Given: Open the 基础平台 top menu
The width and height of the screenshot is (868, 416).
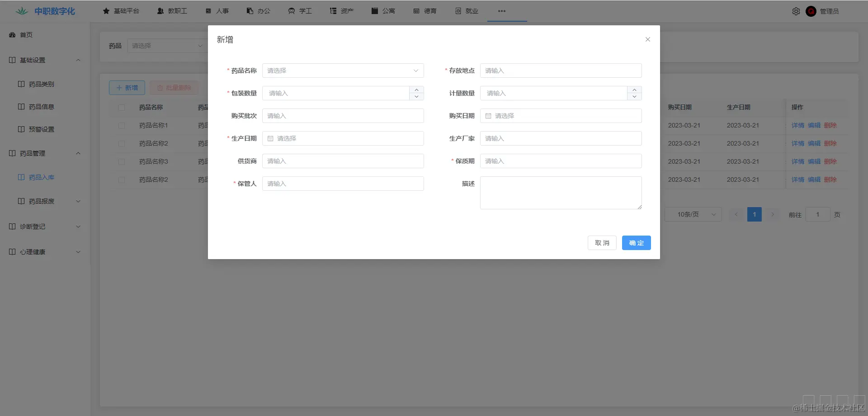Looking at the screenshot, I should coord(121,11).
